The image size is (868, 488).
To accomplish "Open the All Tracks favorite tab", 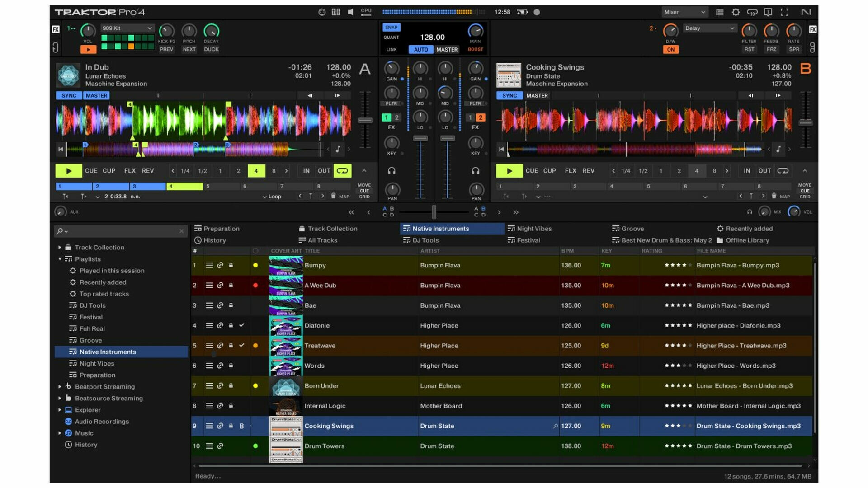I will tap(318, 240).
